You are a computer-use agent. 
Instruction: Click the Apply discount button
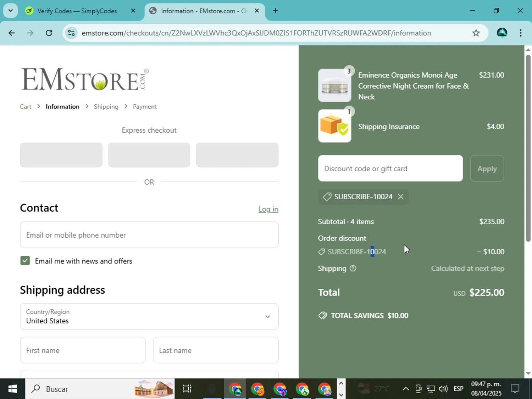(x=487, y=168)
